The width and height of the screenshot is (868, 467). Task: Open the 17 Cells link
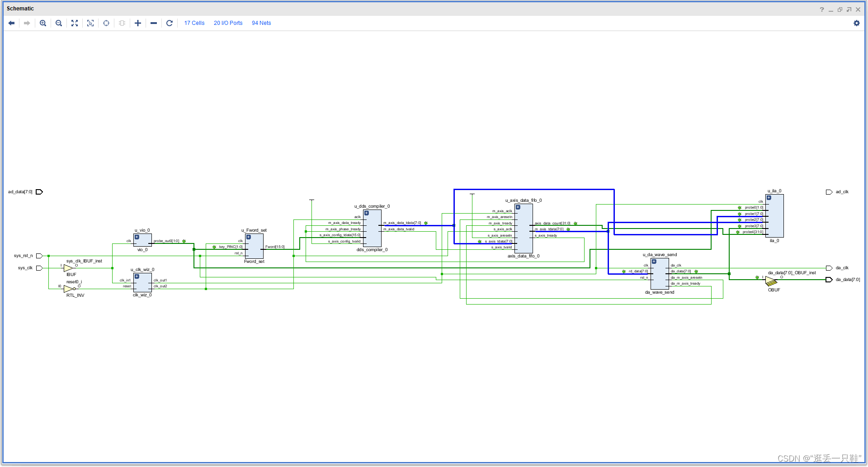194,23
